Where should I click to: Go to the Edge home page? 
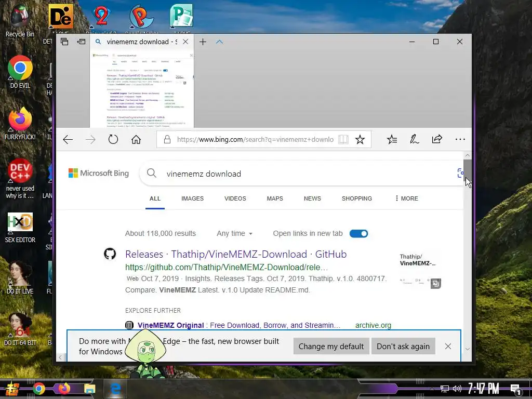click(x=136, y=139)
